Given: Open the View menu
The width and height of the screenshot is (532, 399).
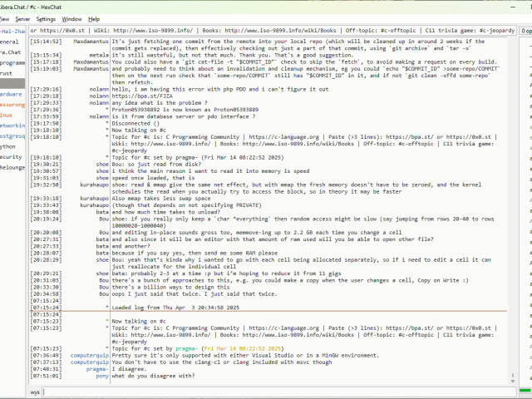Looking at the screenshot, I should (4, 17).
